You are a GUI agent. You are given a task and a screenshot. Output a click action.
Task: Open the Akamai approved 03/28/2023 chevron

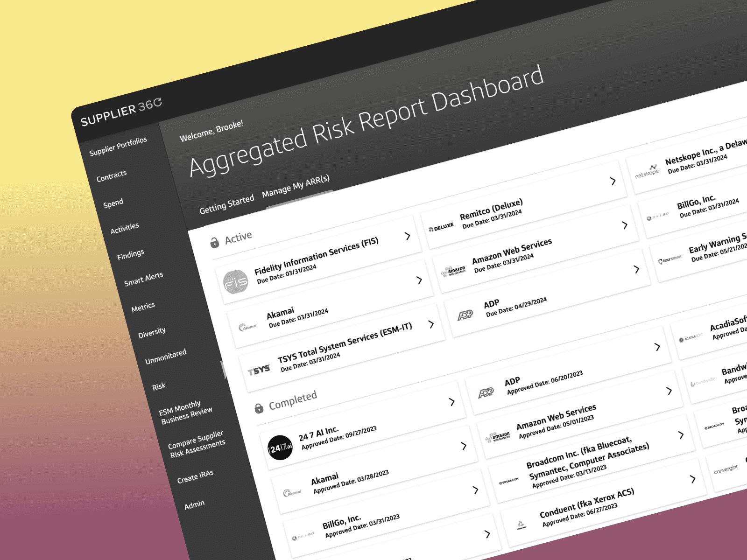click(464, 446)
